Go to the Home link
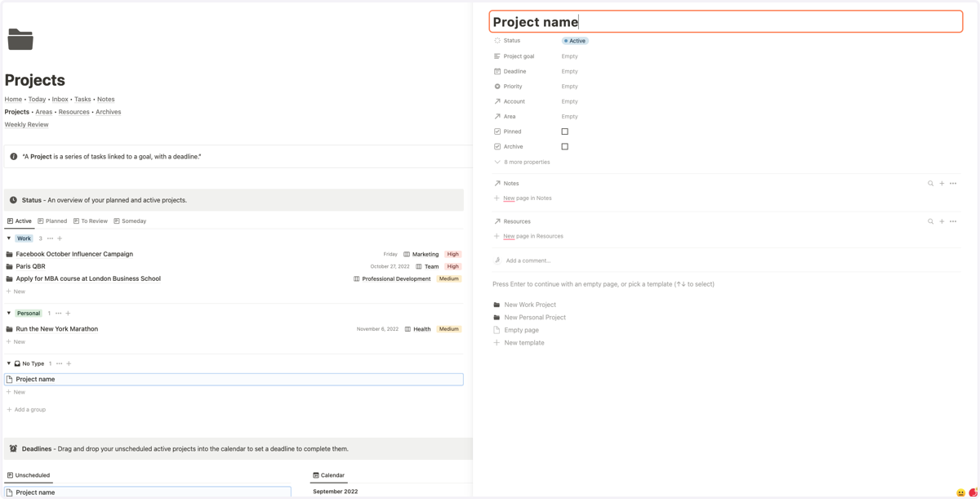The width and height of the screenshot is (980, 499). [x=13, y=100]
